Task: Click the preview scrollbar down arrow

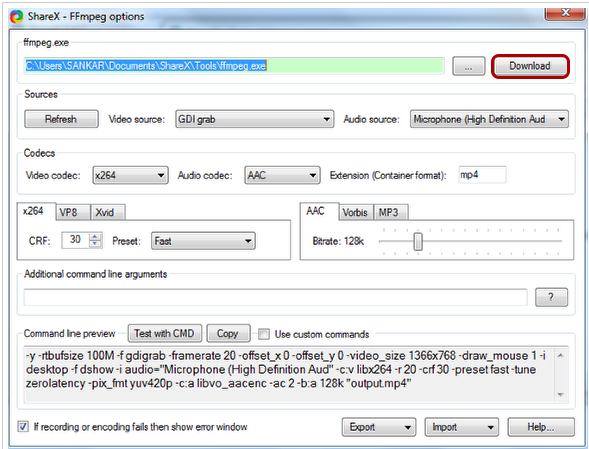Action: pyautogui.click(x=560, y=395)
